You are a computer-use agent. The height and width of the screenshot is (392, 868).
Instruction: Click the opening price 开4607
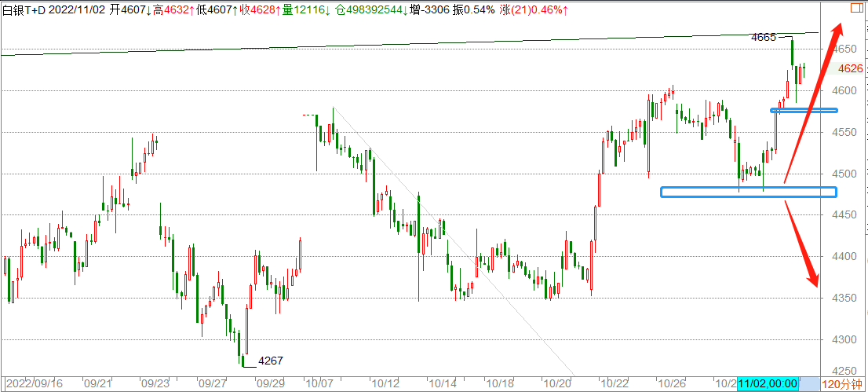tap(129, 9)
